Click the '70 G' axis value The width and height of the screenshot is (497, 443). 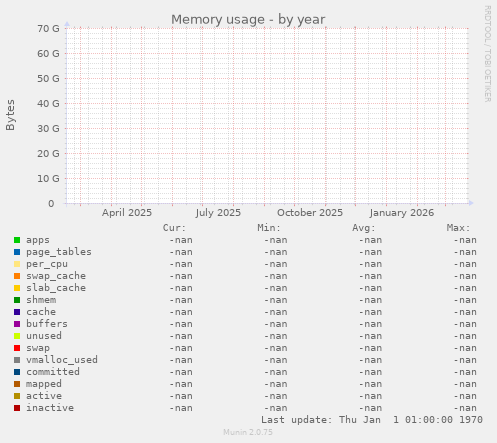coord(48,29)
